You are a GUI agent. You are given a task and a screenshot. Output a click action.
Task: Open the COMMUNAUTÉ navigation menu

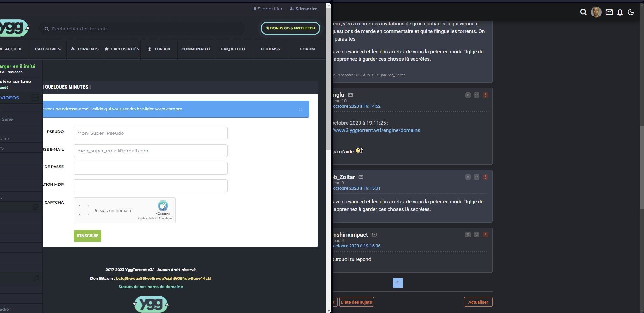coord(196,49)
